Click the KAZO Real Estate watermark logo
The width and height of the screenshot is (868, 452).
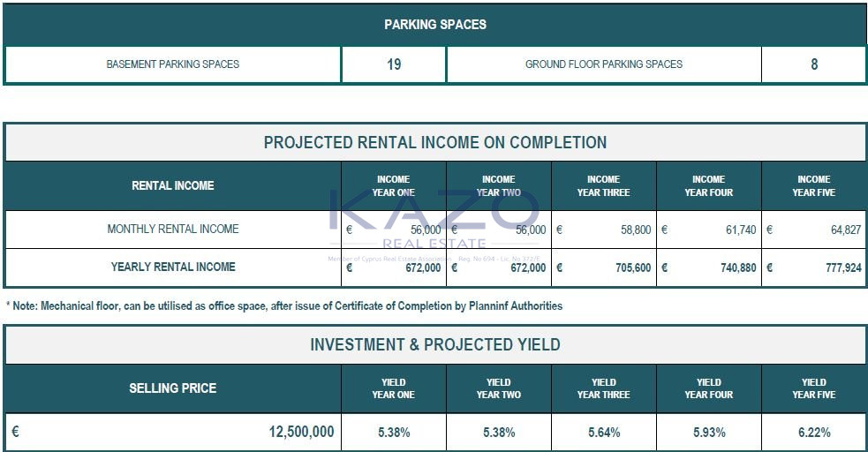[433, 221]
